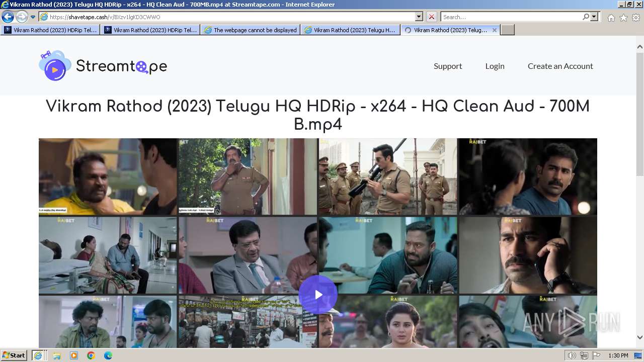
Task: Click thumbnail of officer under trees
Action: (x=248, y=176)
